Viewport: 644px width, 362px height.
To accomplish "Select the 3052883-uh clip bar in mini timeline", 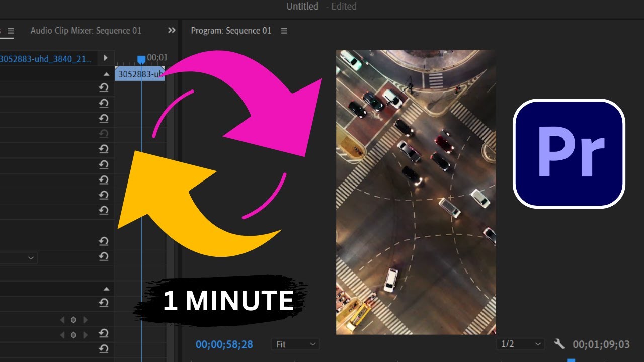I will [x=140, y=74].
